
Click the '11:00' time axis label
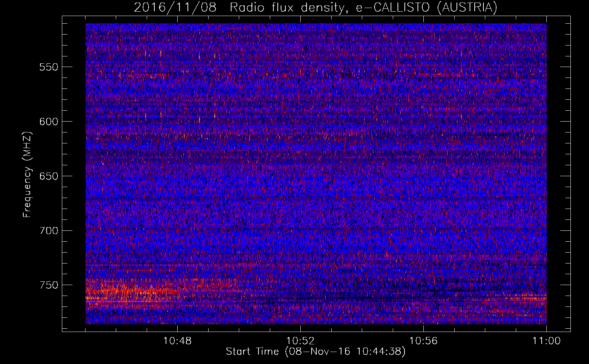tap(546, 341)
